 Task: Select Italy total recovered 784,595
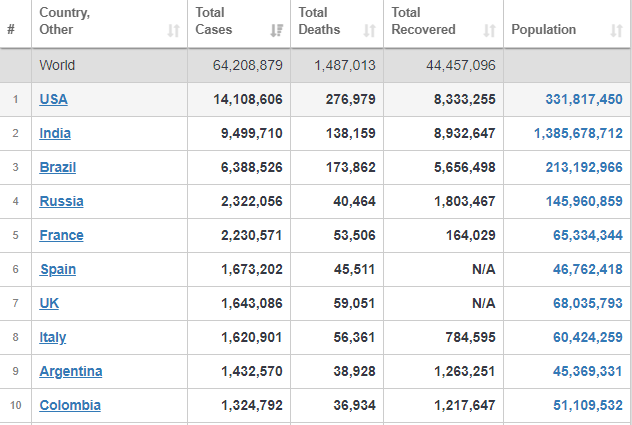pyautogui.click(x=470, y=337)
